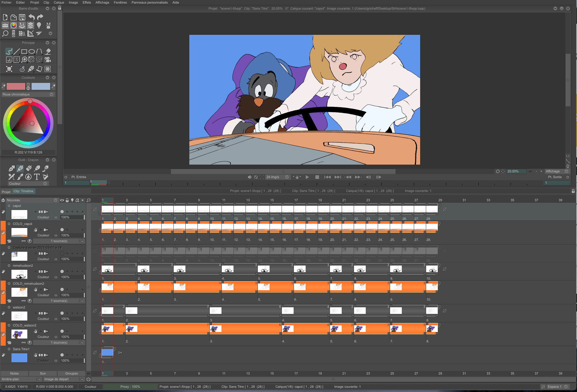Collapse the COLO_mmehudson2 layer
The image size is (577, 392).
tap(9, 284)
